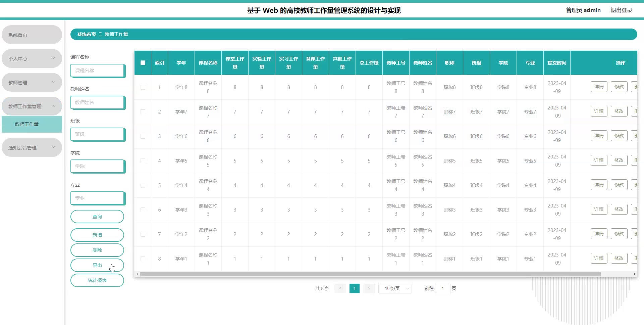
Task: Open 统计报表 statistics report
Action: coord(97,280)
